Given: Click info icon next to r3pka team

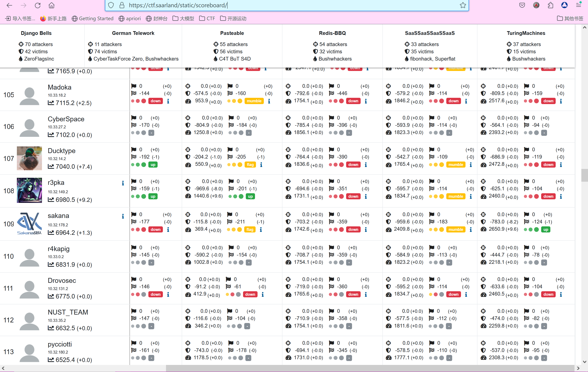Looking at the screenshot, I should (123, 183).
